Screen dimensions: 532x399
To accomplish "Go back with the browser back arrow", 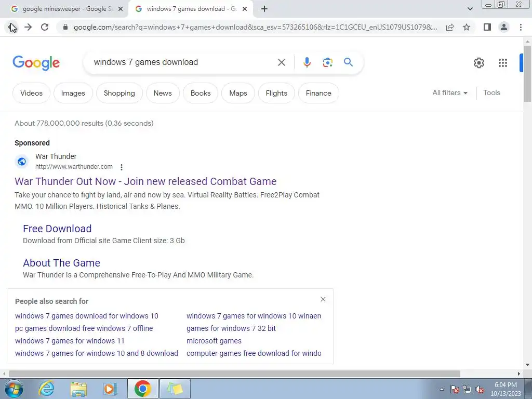I will pos(11,27).
